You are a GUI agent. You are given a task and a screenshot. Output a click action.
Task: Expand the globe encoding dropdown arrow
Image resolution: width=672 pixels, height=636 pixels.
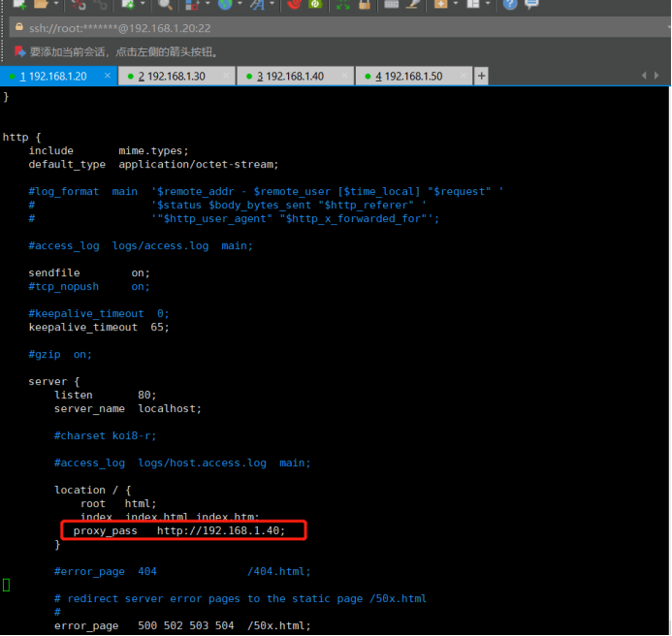240,4
